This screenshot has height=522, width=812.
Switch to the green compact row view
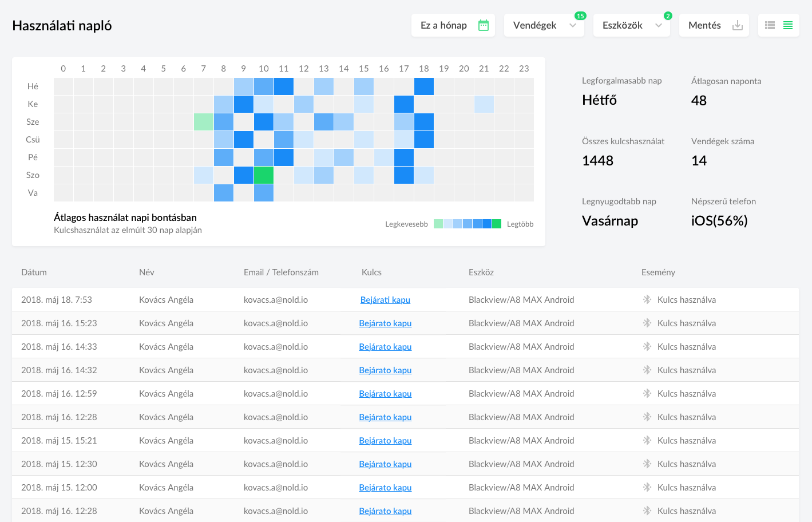788,25
